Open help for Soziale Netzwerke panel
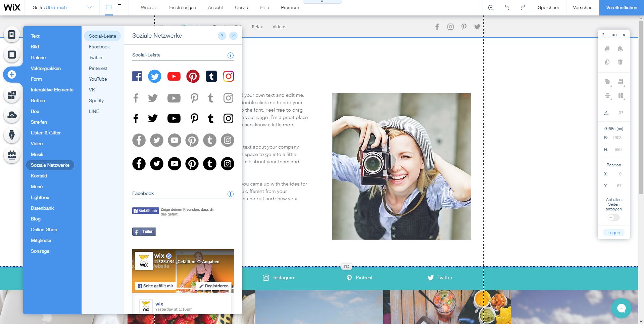644x324 pixels. pos(222,36)
